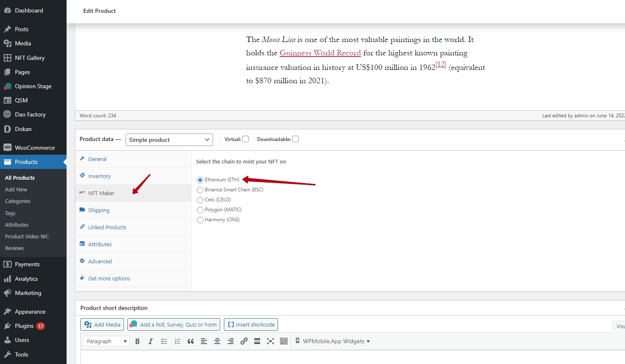Enable the Virtual product checkbox
The image size is (625, 364).
[246, 139]
